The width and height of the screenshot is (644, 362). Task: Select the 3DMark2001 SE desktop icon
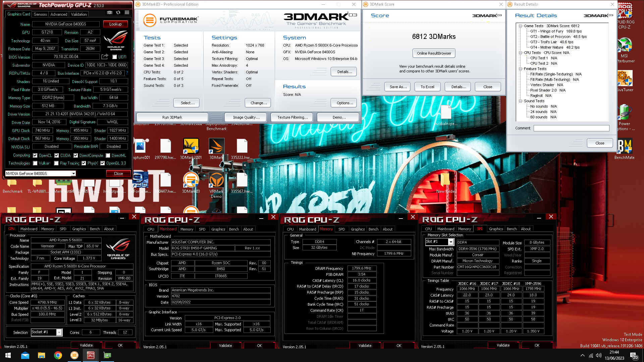tap(191, 151)
